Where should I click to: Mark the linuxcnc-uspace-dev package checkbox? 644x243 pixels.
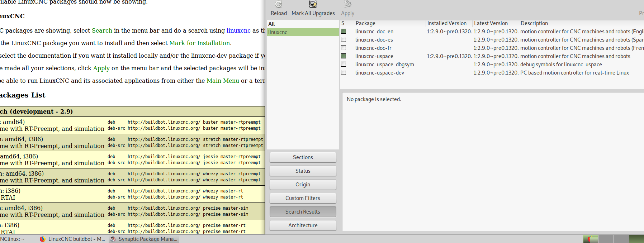pos(344,72)
